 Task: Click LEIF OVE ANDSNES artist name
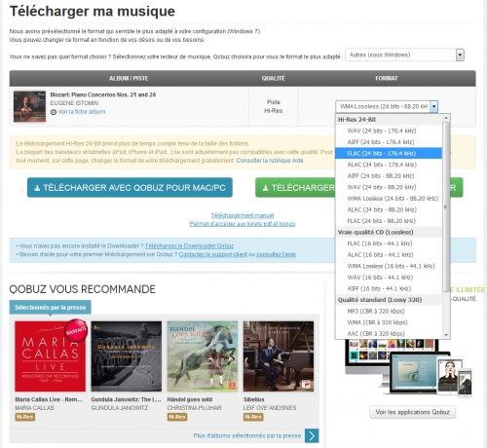[270, 408]
